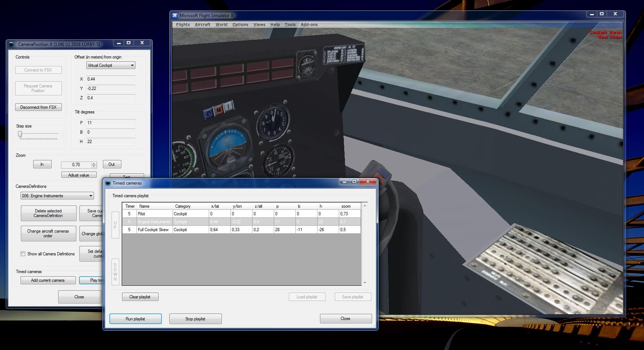Move the Pilot row with UP button
This screenshot has width=644, height=350.
(x=115, y=225)
